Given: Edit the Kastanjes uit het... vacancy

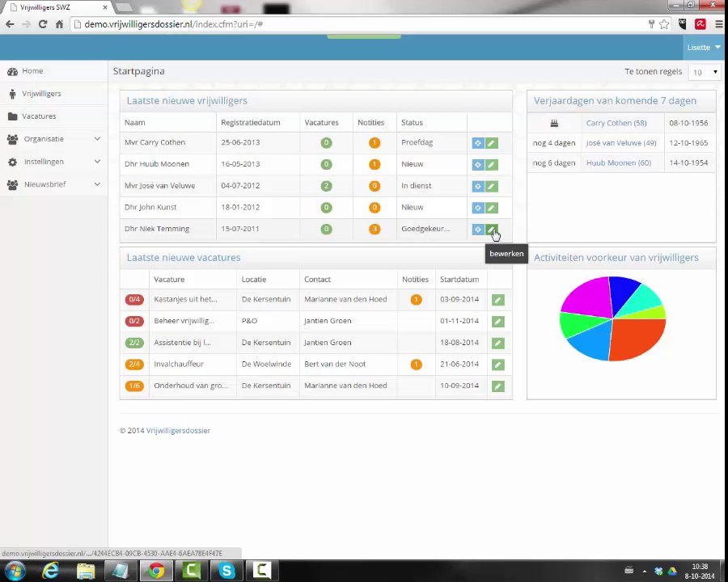Looking at the screenshot, I should [x=498, y=300].
